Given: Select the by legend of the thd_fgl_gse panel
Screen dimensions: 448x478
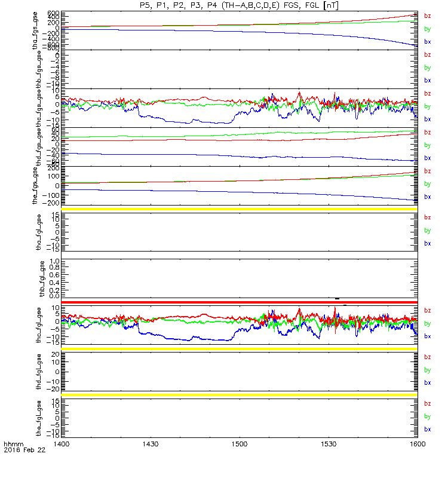Looking at the screenshot, I should tap(428, 370).
